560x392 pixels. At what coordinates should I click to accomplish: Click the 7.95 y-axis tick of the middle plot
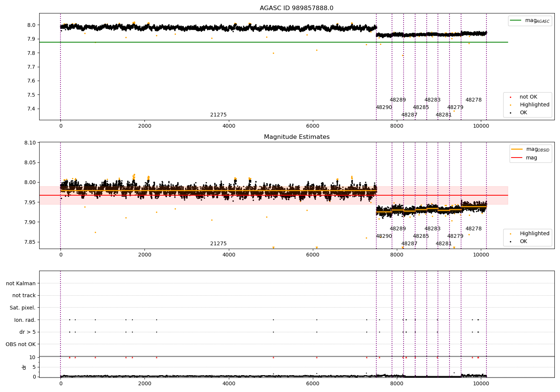coord(30,202)
